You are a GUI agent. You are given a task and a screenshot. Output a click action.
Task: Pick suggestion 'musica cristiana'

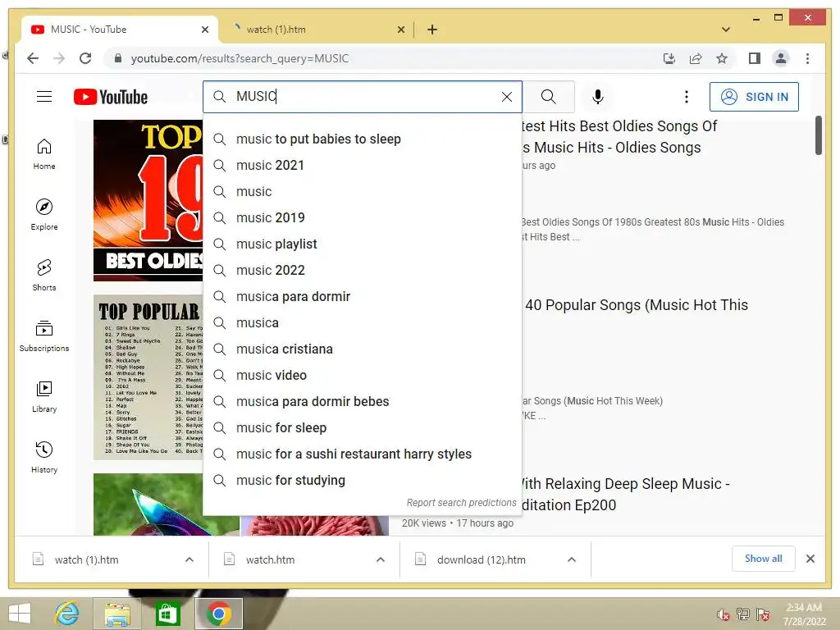362,349
